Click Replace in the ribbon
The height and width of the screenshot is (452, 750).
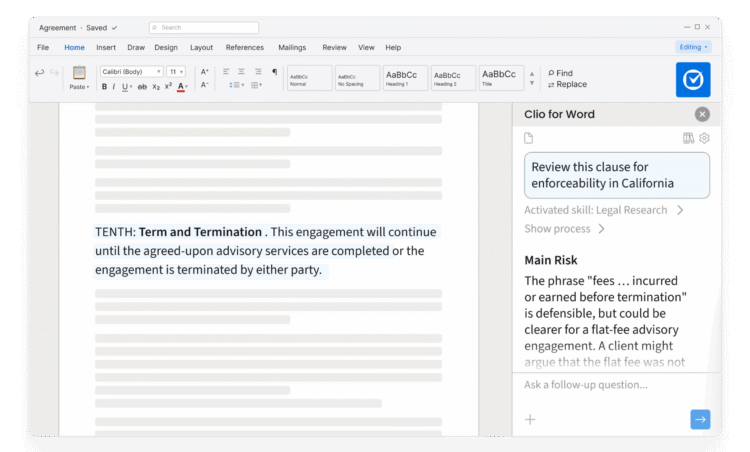pyautogui.click(x=567, y=84)
